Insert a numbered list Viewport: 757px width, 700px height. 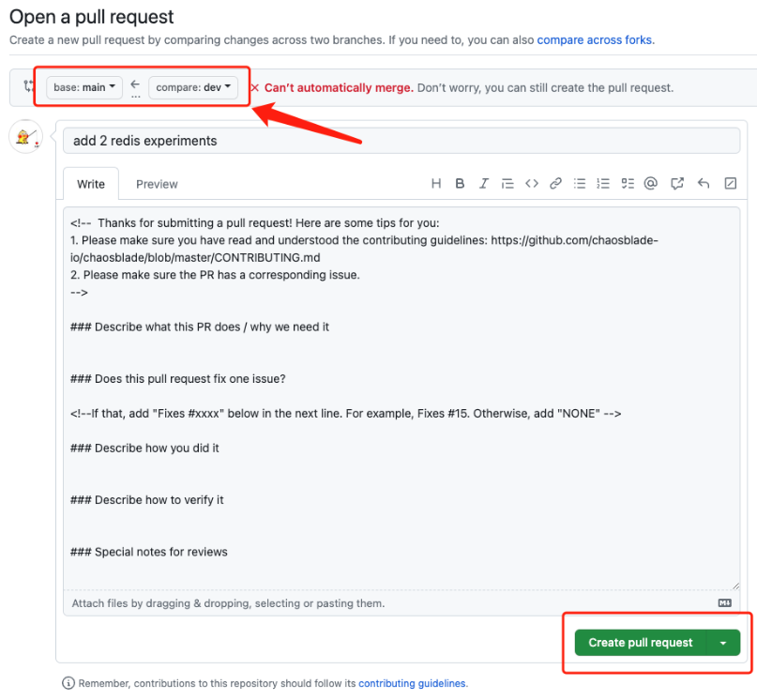603,184
